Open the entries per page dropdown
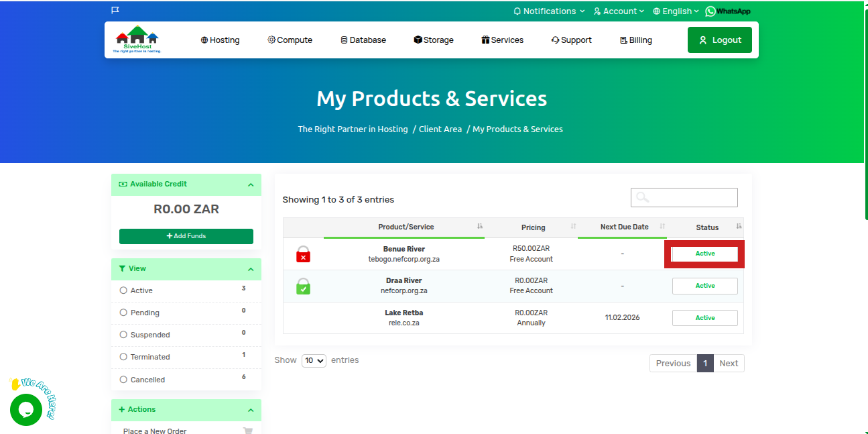The height and width of the screenshot is (434, 868). (314, 361)
